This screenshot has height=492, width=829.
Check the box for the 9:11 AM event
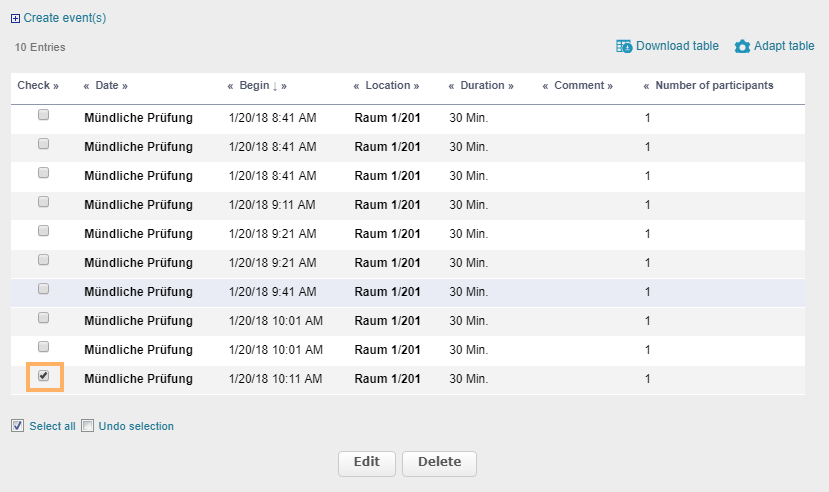43,202
